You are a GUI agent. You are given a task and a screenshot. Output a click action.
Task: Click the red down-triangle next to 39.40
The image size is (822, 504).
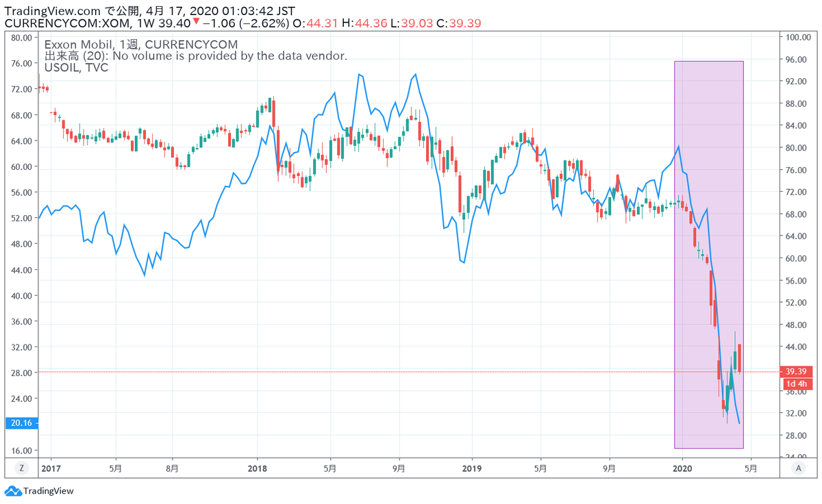(x=196, y=23)
